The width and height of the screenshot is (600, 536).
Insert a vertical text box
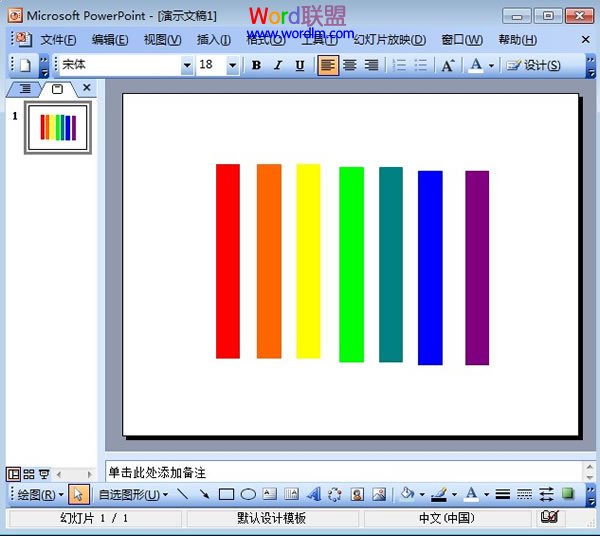tap(292, 494)
